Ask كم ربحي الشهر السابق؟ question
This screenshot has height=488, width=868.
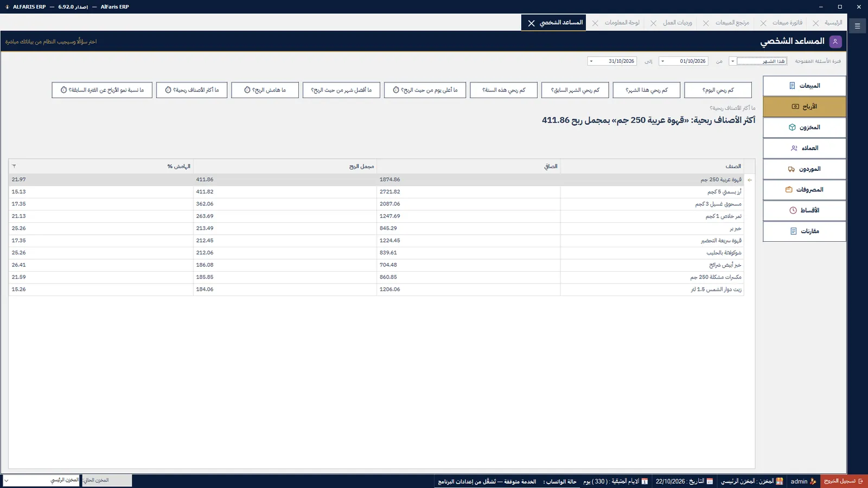point(575,90)
